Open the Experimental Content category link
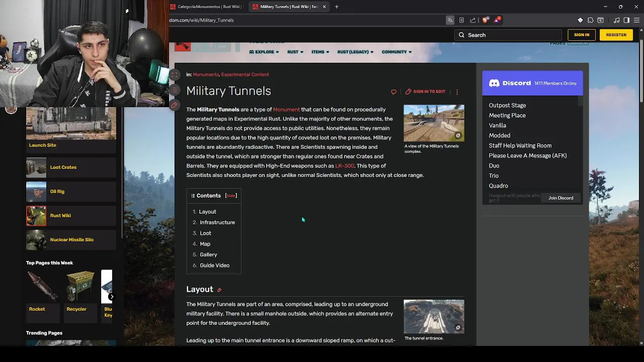Viewport: 644px width, 362px height. [x=245, y=74]
